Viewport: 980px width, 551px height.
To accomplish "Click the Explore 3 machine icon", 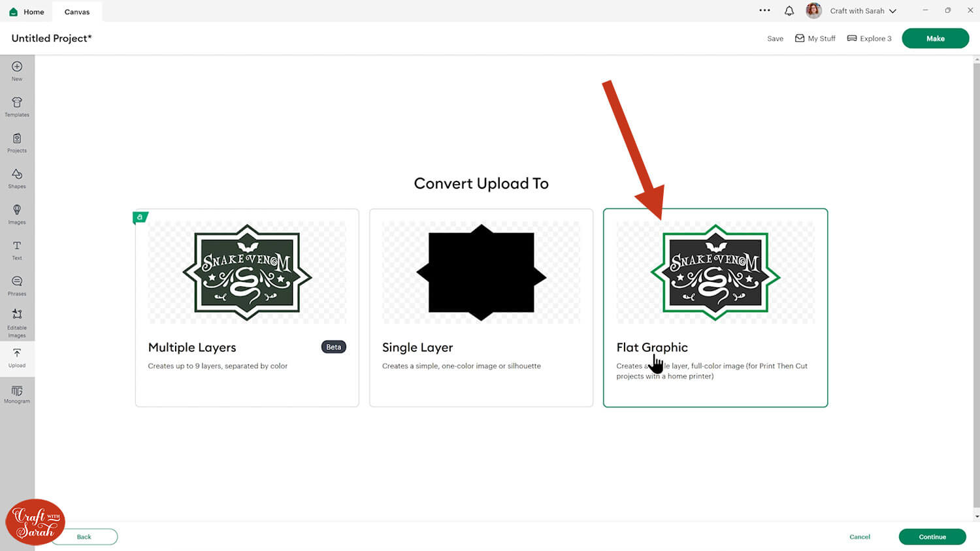I will pyautogui.click(x=852, y=39).
